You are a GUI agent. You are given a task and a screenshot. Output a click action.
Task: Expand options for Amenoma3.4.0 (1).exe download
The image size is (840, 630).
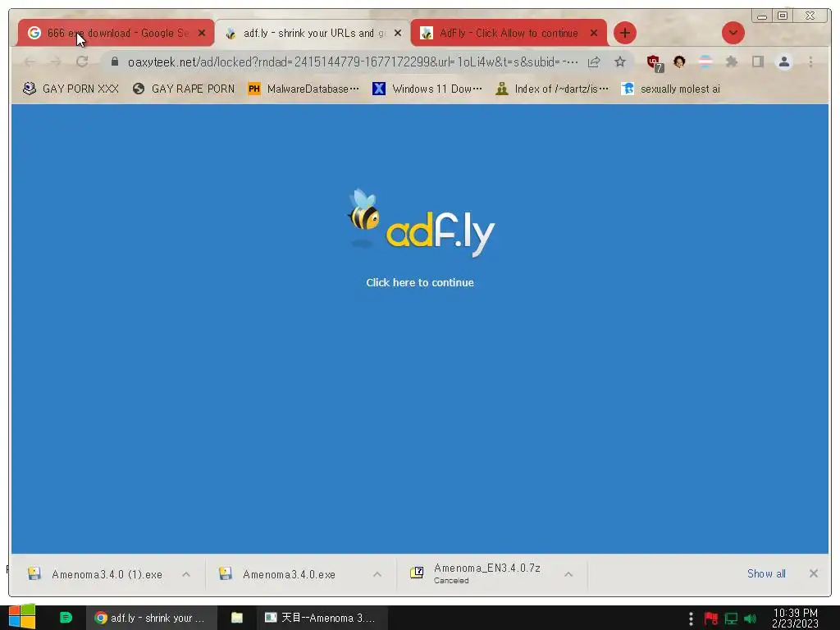click(186, 574)
